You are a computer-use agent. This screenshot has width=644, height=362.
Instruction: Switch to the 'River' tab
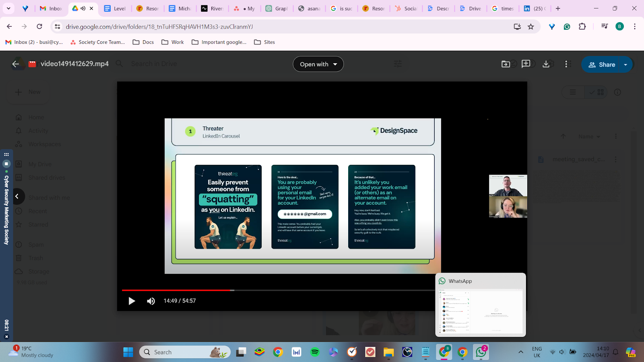point(212,8)
